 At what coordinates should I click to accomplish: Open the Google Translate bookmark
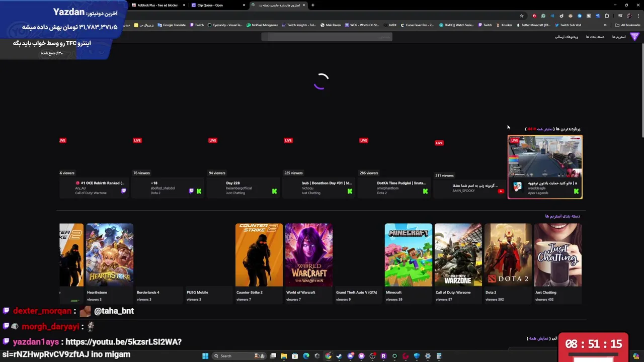tap(172, 25)
